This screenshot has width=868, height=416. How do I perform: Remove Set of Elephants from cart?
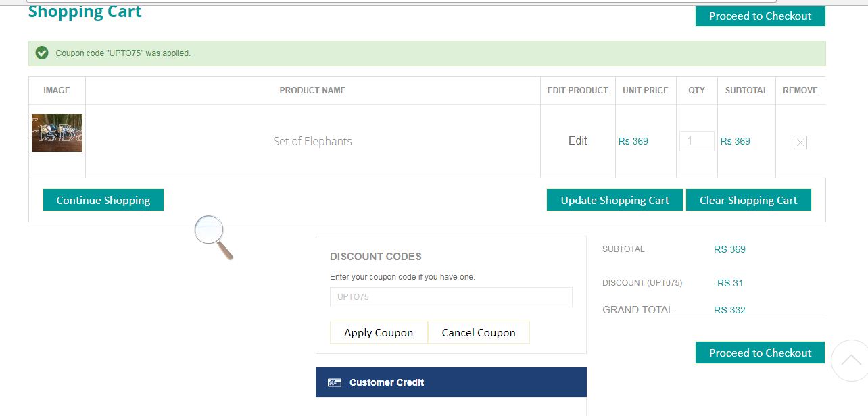point(800,142)
